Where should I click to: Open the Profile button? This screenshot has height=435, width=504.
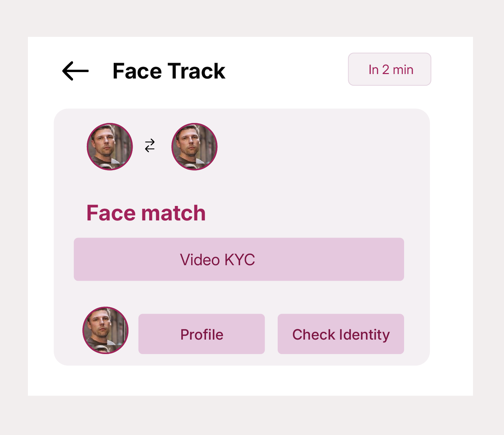point(202,334)
